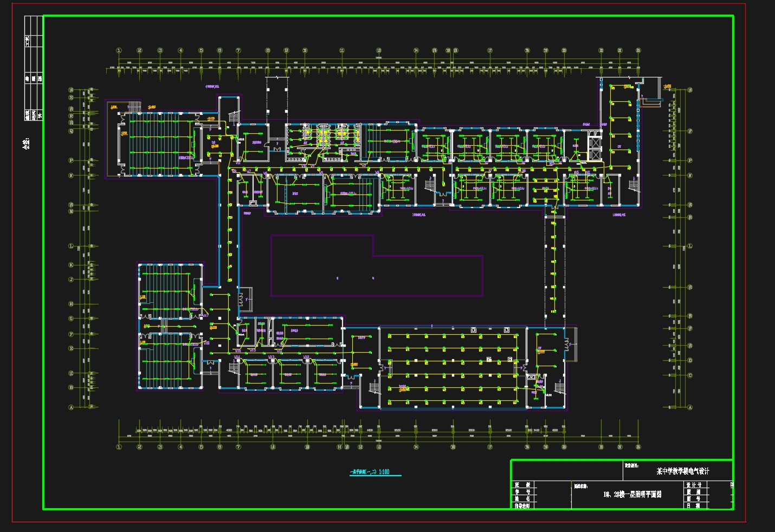775x532 pixels.
Task: Pick axis bubble 7 in the top grid row
Action: (x=238, y=50)
